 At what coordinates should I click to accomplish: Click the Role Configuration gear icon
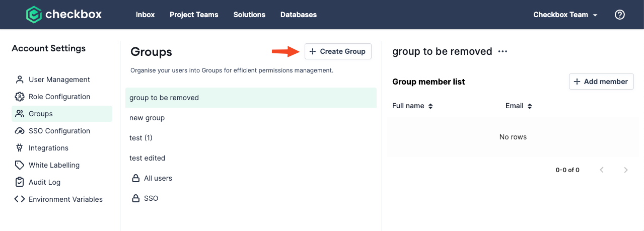20,97
